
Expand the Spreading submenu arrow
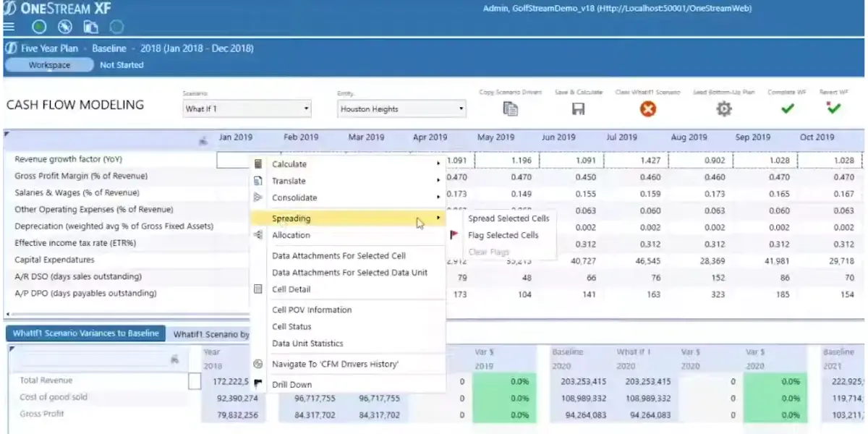[438, 218]
